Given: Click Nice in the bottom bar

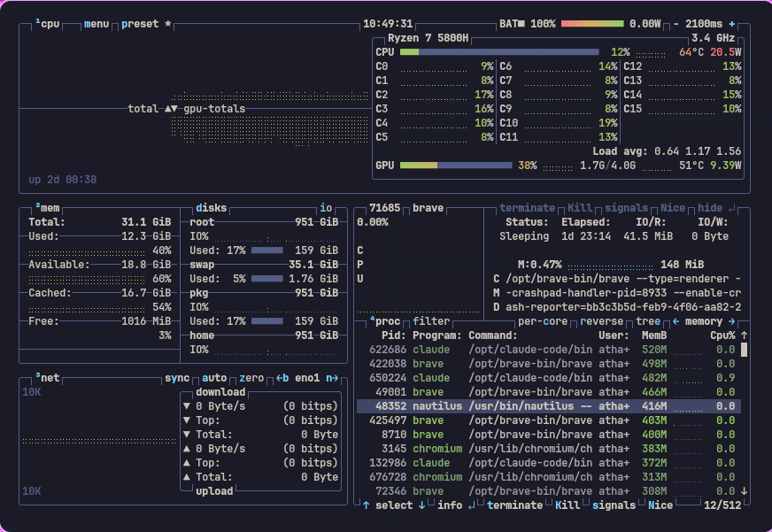Looking at the screenshot, I should tap(660, 505).
